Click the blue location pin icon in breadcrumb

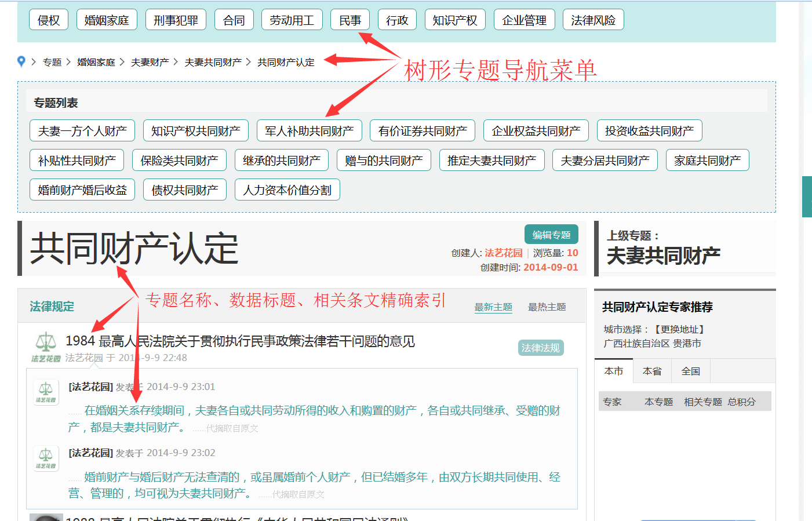coord(21,61)
